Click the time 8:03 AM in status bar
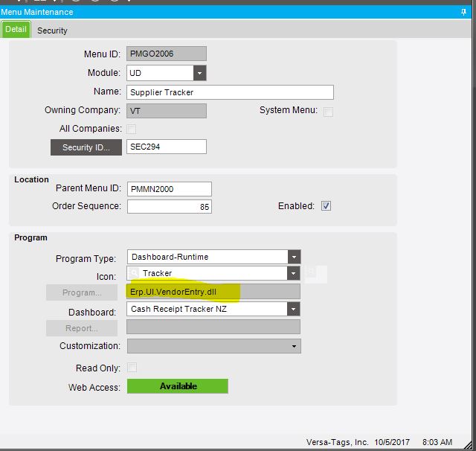This screenshot has width=476, height=451. (437, 442)
